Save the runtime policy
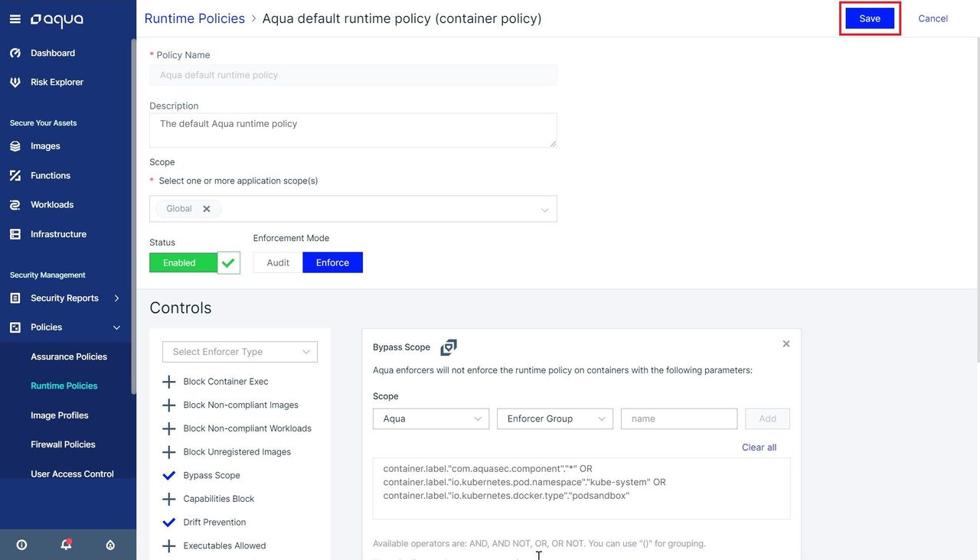The image size is (980, 560). pyautogui.click(x=870, y=18)
